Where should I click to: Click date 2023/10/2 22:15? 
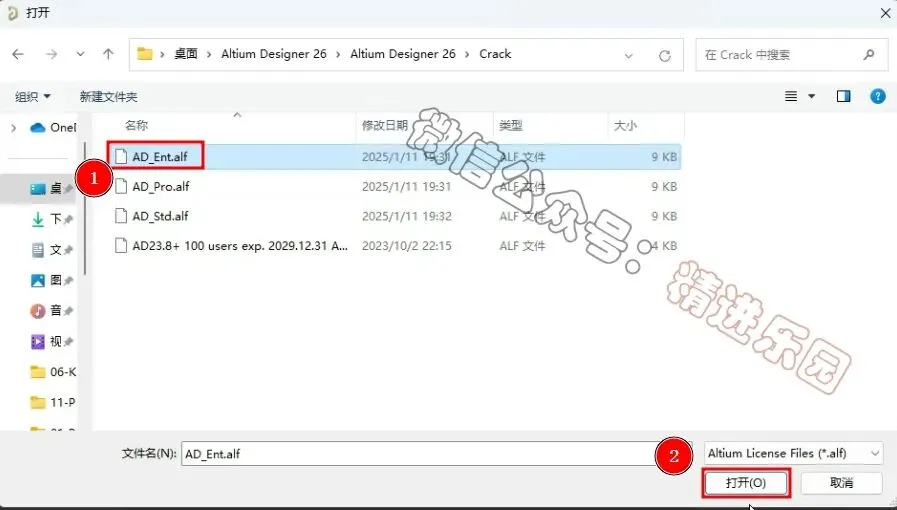click(x=407, y=246)
